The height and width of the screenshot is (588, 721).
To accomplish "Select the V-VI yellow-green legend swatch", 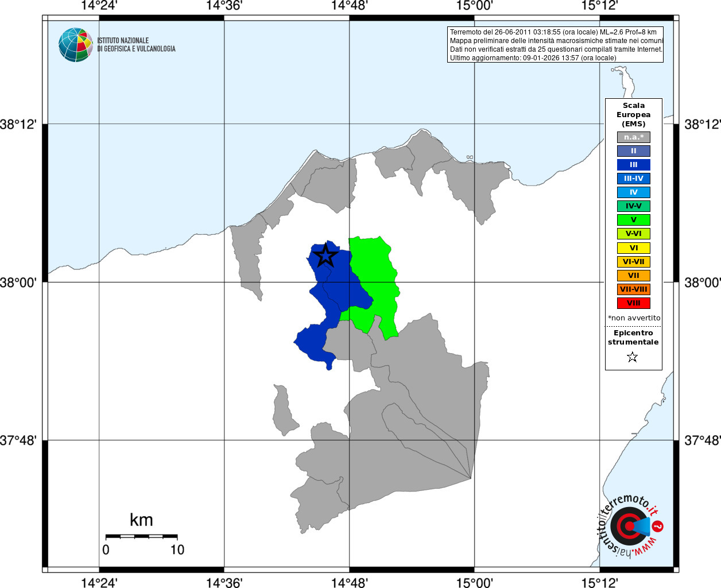I will [634, 234].
